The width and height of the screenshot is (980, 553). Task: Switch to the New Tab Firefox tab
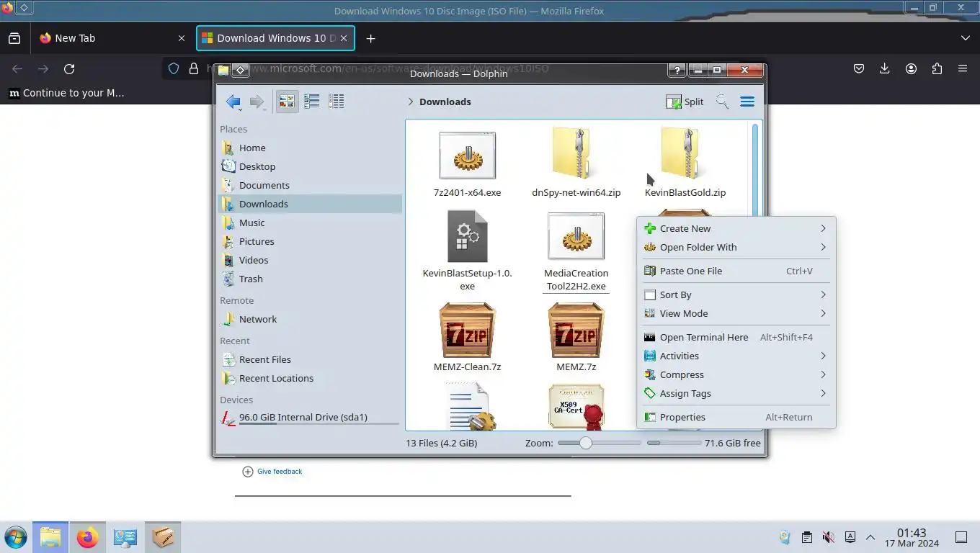coord(112,38)
